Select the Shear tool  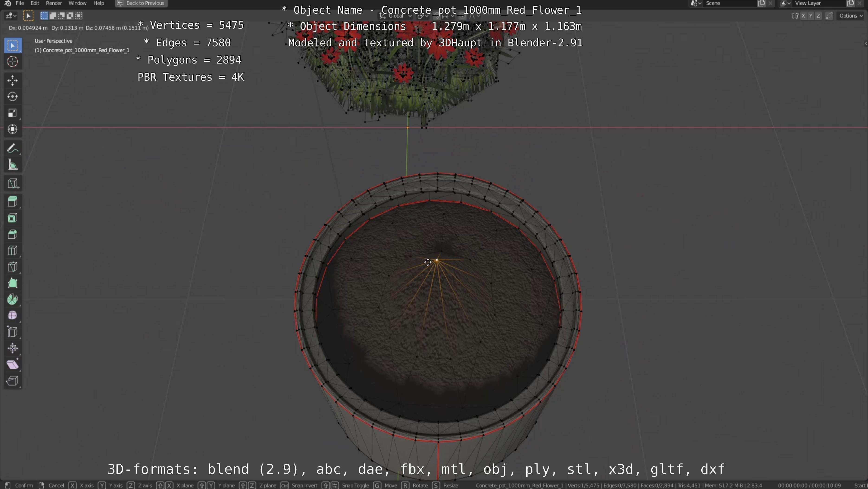click(x=13, y=364)
